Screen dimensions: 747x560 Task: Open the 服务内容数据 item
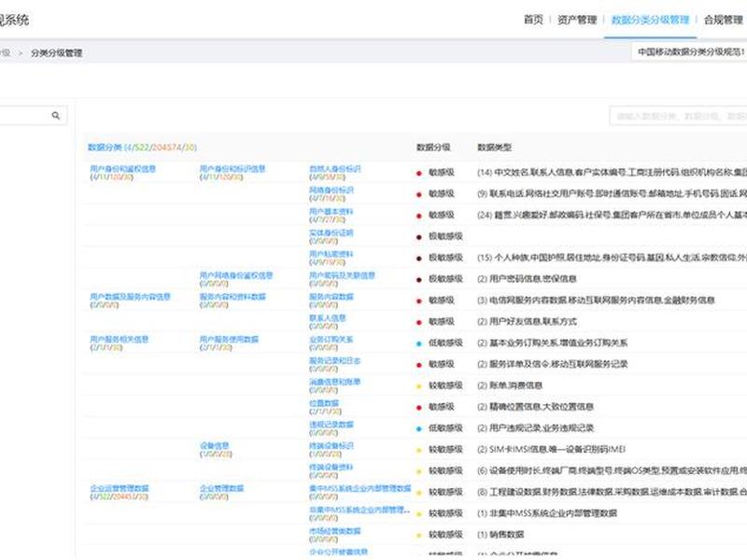(x=331, y=297)
